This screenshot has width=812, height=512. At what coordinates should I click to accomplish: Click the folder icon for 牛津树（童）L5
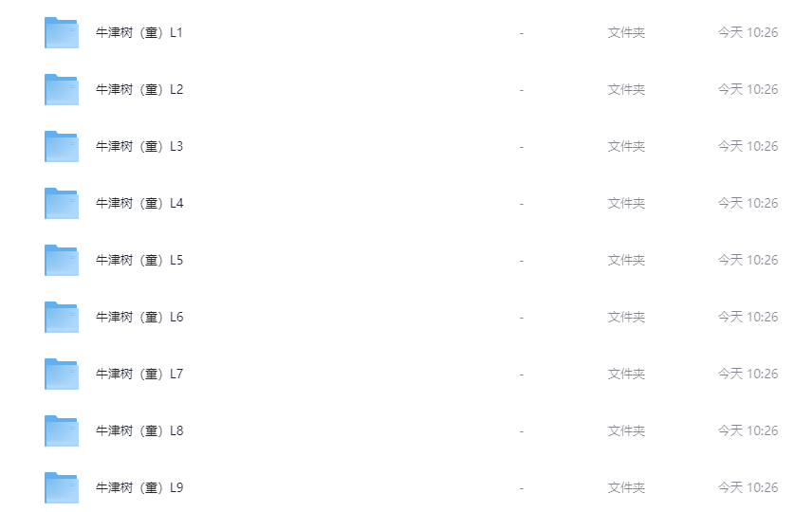coord(62,261)
